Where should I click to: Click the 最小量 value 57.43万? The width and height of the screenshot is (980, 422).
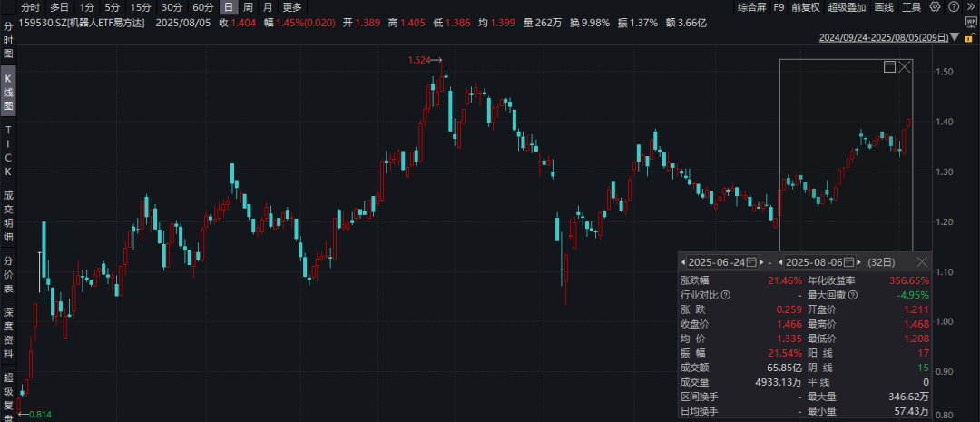(913, 411)
